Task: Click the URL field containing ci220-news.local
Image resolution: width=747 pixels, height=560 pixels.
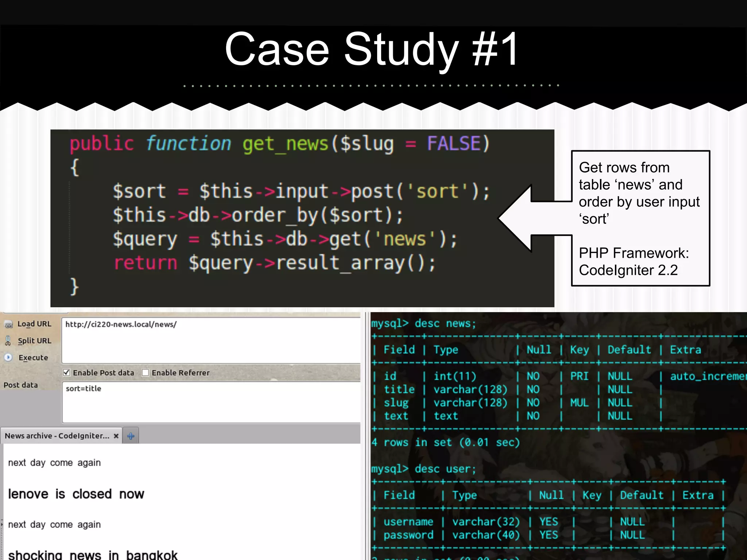Action: pyautogui.click(x=211, y=340)
